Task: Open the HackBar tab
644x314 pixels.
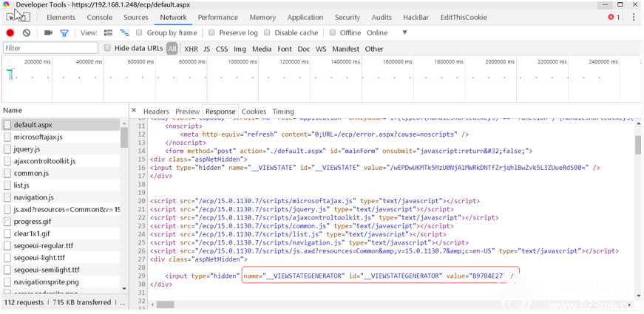Action: tap(416, 17)
